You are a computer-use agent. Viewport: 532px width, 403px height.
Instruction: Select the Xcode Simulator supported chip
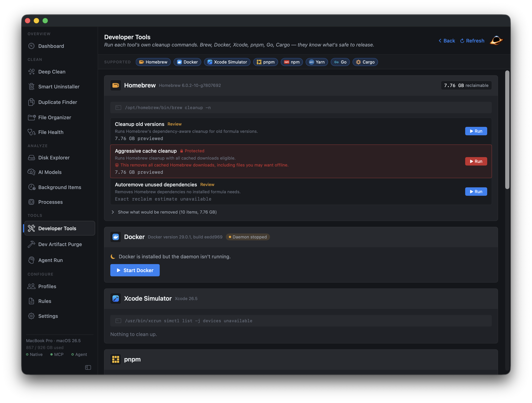coord(227,62)
